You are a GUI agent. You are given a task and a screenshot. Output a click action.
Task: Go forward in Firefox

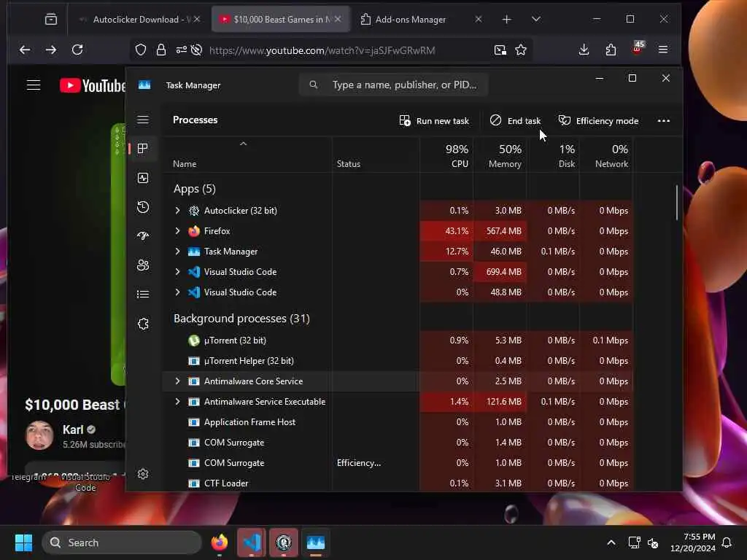pos(51,50)
